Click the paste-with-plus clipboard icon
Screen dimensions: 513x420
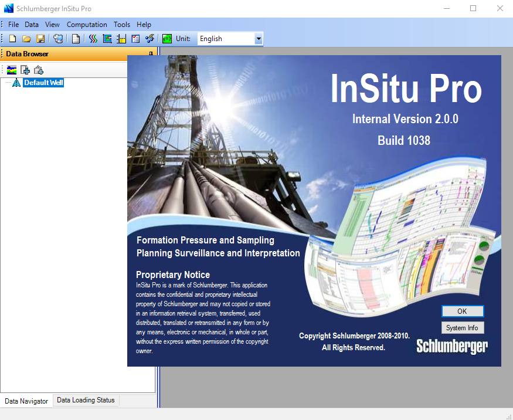tap(39, 70)
